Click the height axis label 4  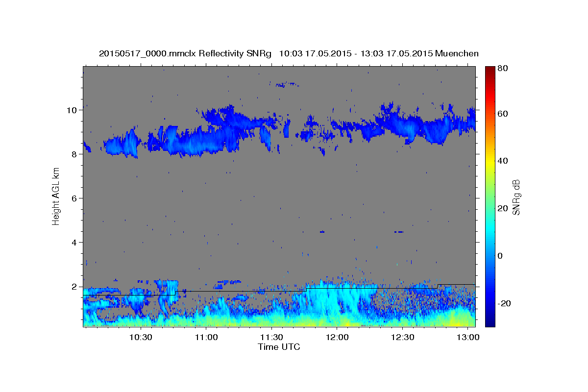click(x=75, y=243)
